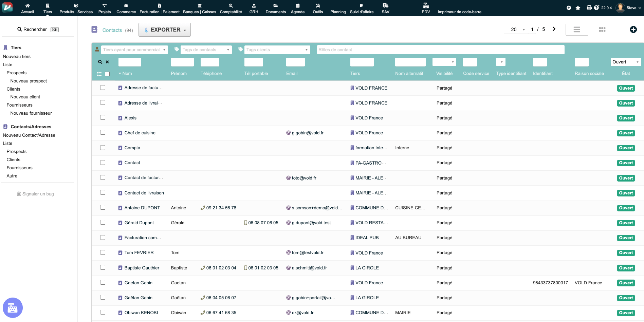The image size is (644, 322).
Task: Click the filter search magnifier icon
Action: (x=100, y=62)
